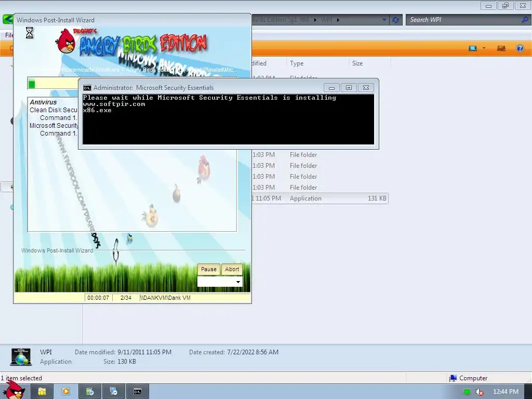Click the '1 item selected' status text

coord(21,378)
